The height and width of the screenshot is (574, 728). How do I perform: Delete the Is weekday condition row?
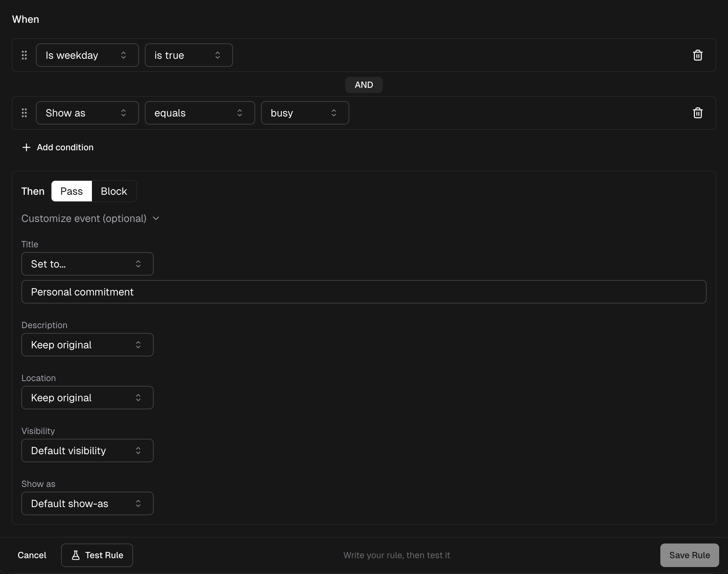click(697, 55)
